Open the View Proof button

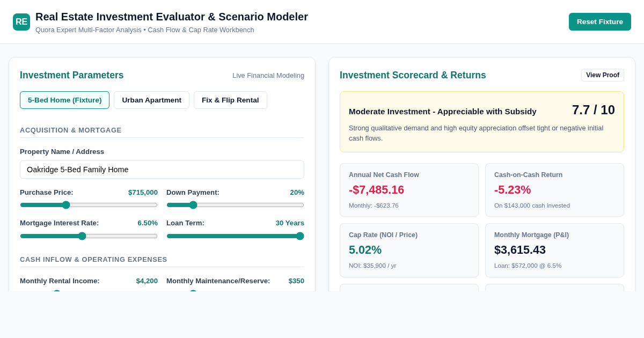point(603,75)
